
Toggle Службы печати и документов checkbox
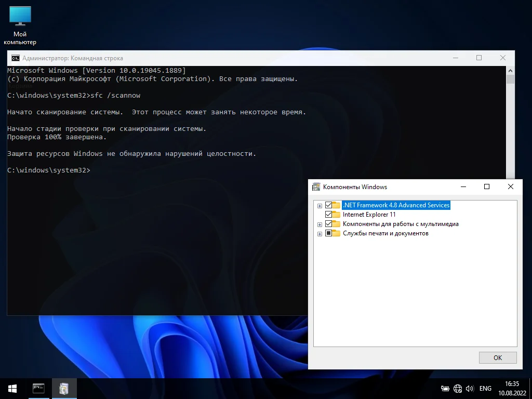tap(328, 233)
